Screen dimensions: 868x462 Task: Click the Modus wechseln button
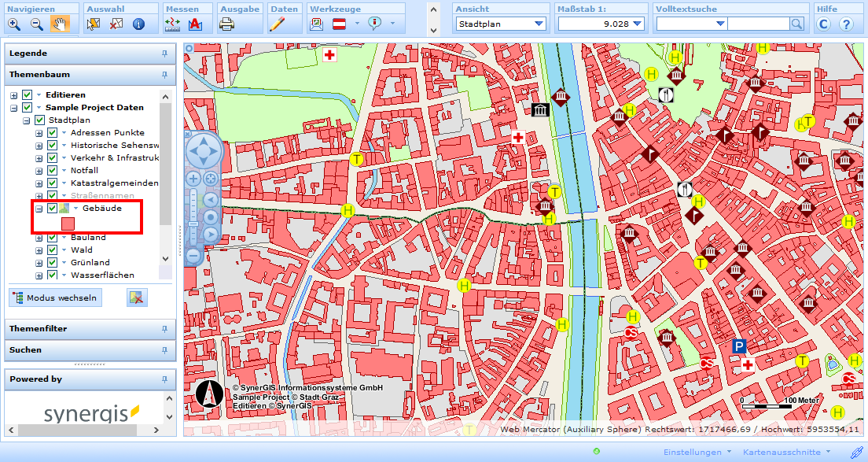55,298
